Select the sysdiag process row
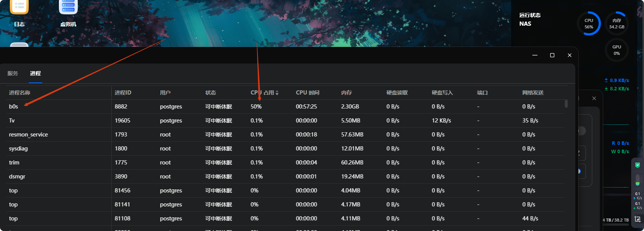This screenshot has height=231, width=644. [x=285, y=149]
